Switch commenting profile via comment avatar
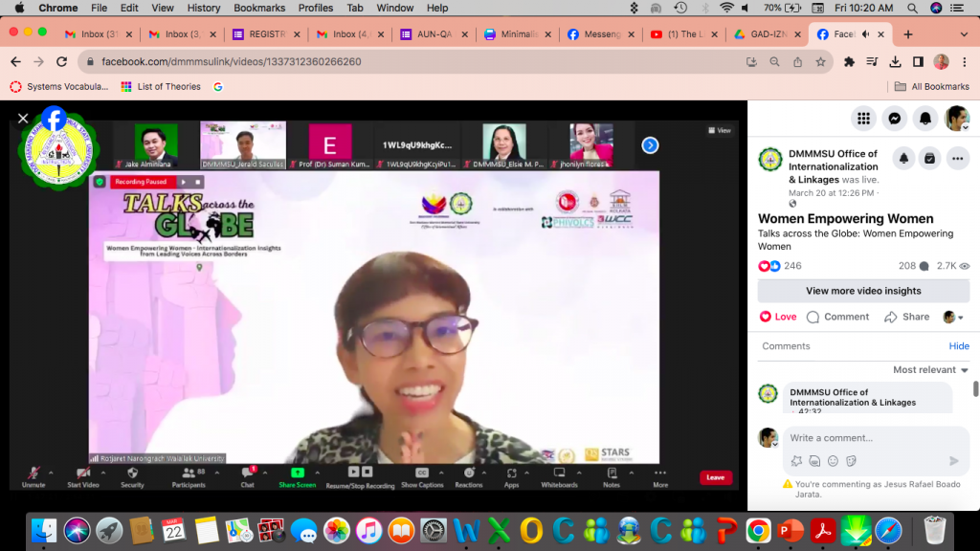The image size is (980, 551). pyautogui.click(x=768, y=437)
